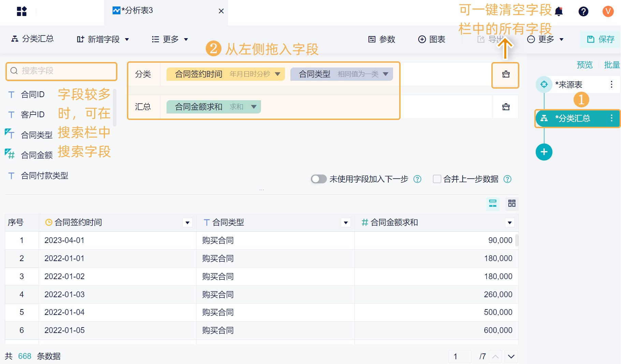Clear all fields in the 汇总 row
Viewport: 621px width, 364px height.
coord(506,107)
